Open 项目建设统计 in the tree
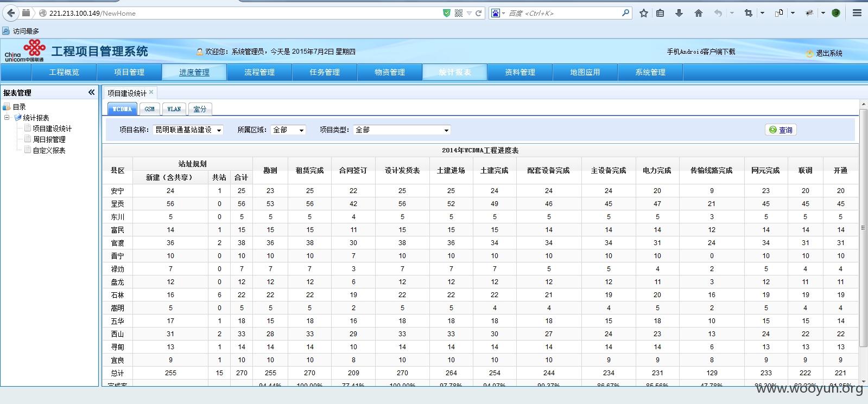Screen dimensions: 868x404 point(52,129)
